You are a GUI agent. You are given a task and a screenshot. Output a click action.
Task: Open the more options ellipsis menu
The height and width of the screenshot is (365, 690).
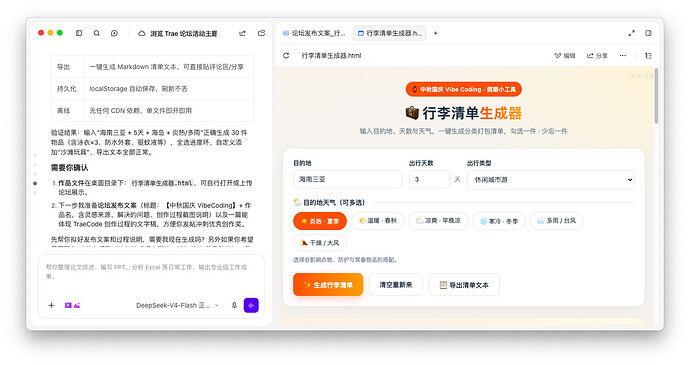click(623, 55)
